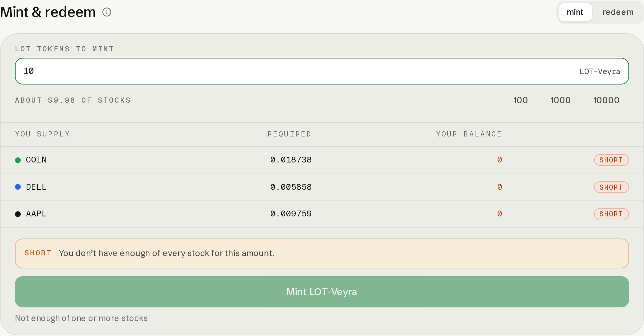The height and width of the screenshot is (336, 644).
Task: Click the COIN balance value 0
Action: (x=500, y=160)
